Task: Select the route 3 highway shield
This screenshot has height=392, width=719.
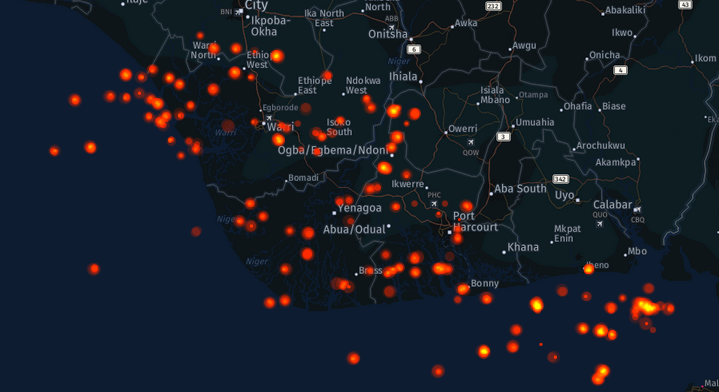Action: [503, 137]
